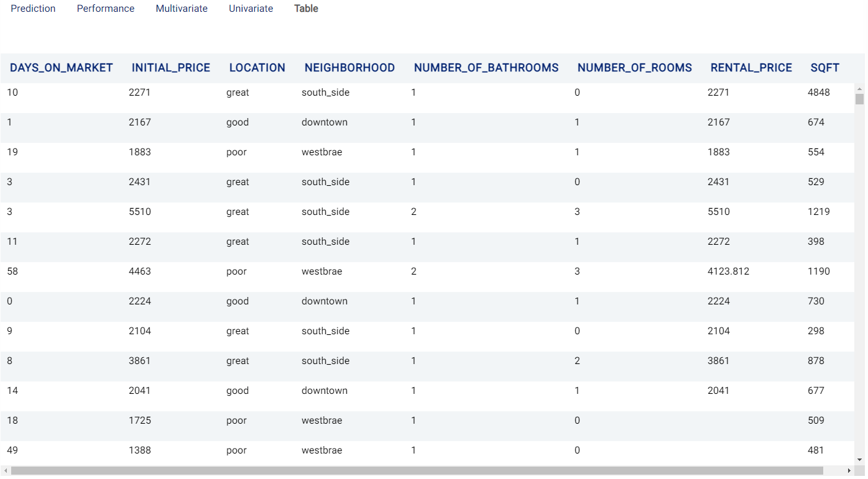Click initial price cell 1725
This screenshot has width=868, height=479.
click(x=140, y=421)
